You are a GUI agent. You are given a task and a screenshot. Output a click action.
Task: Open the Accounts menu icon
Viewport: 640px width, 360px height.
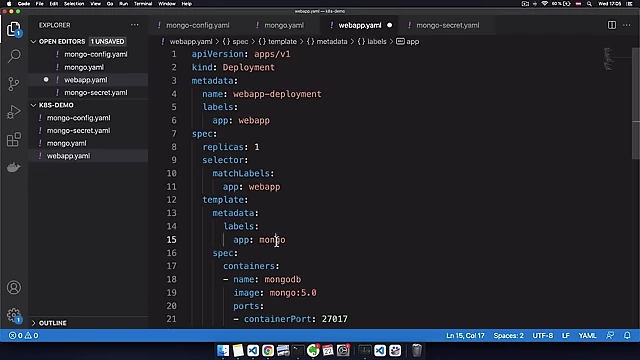click(x=13, y=288)
